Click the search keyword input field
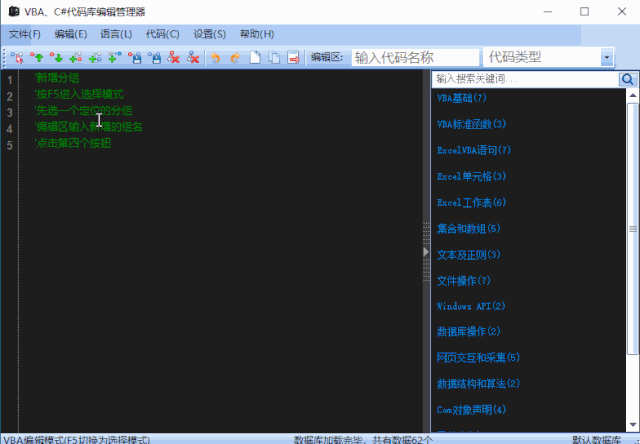 [526, 79]
